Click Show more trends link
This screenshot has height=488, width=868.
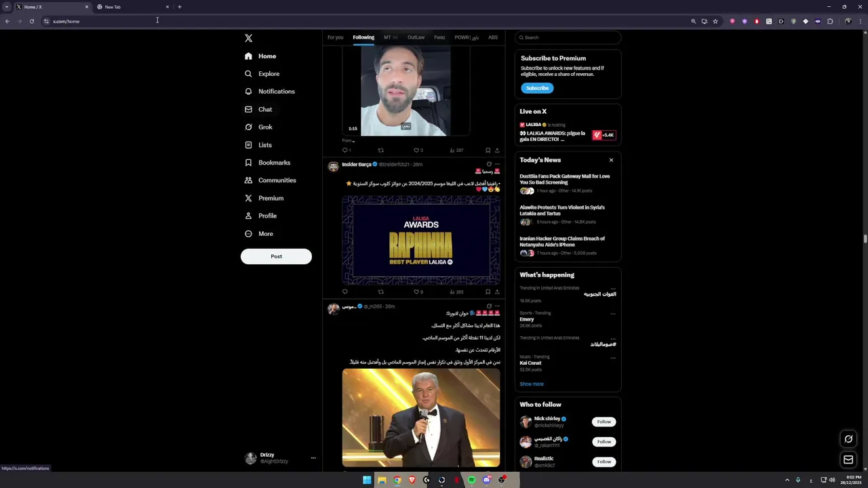pyautogui.click(x=532, y=384)
